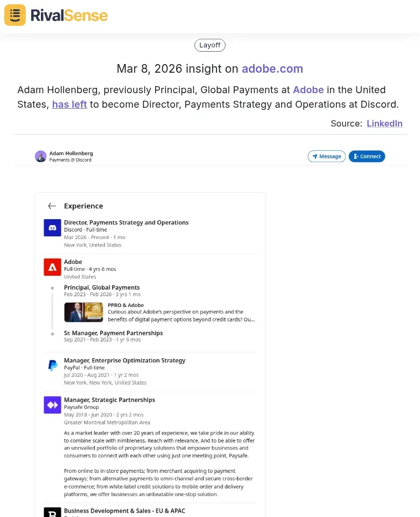Click the Paysafe Group logo icon

[x=52, y=405]
